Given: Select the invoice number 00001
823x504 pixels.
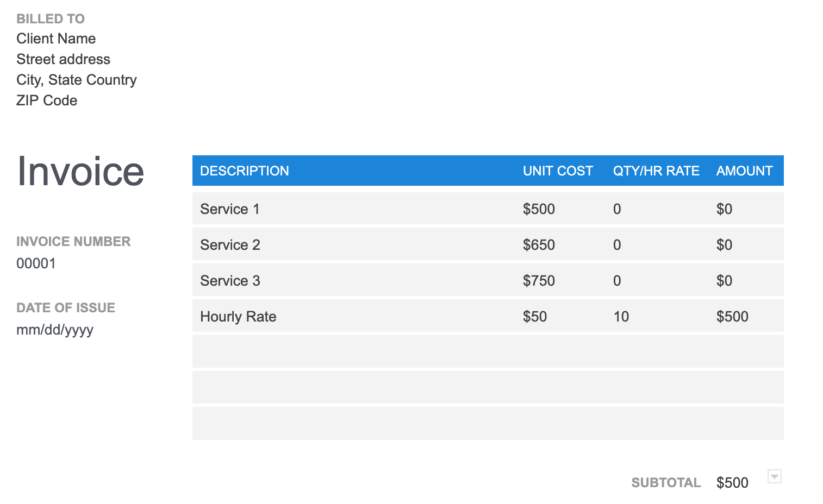Looking at the screenshot, I should (x=36, y=263).
